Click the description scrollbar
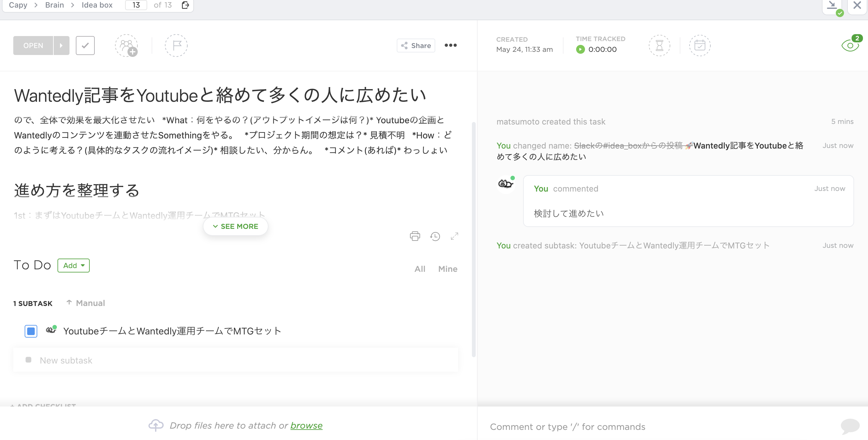The width and height of the screenshot is (868, 440). (473, 239)
